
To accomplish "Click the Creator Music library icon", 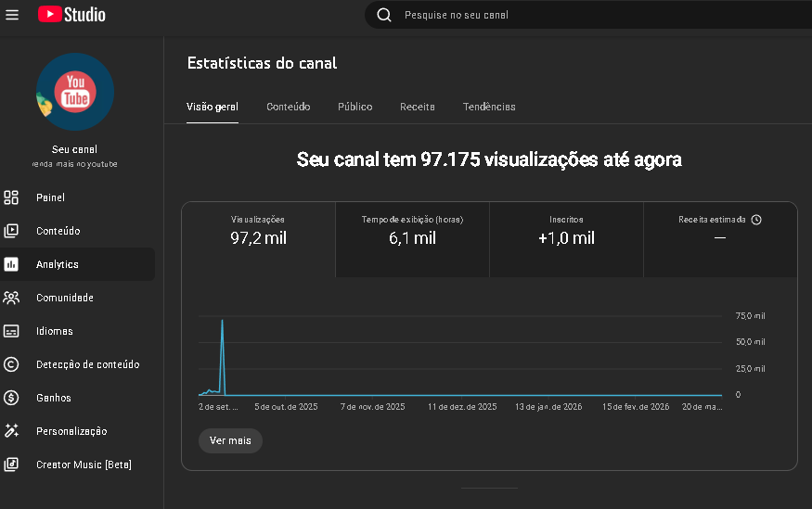I will (x=11, y=464).
